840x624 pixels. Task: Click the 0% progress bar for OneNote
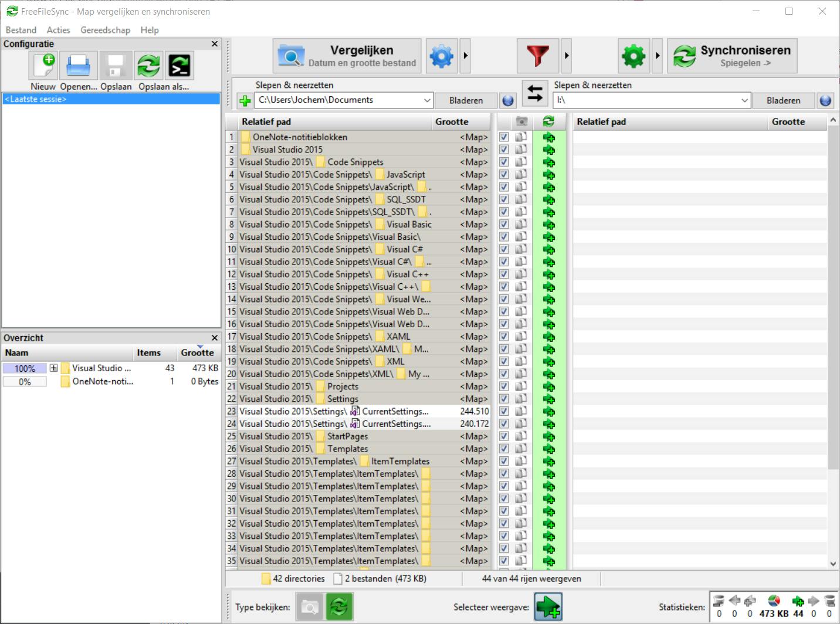25,381
